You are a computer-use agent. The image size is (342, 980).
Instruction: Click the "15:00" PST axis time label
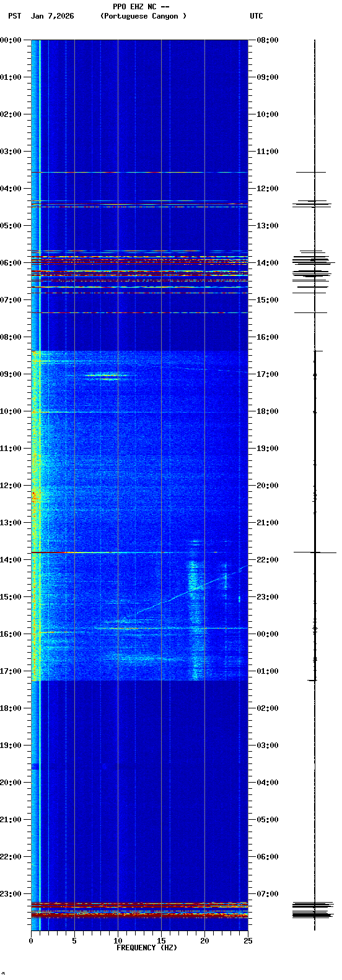[11, 597]
